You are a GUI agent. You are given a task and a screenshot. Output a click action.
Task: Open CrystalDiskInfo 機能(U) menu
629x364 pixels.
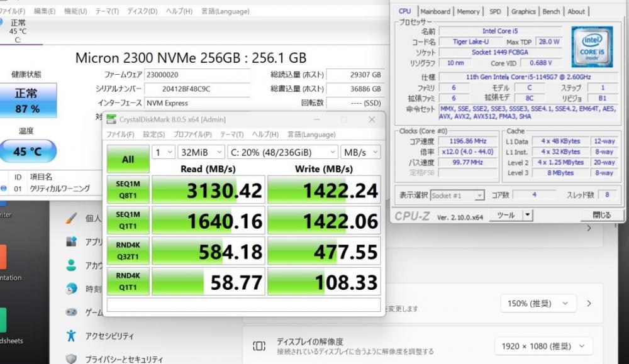click(75, 11)
